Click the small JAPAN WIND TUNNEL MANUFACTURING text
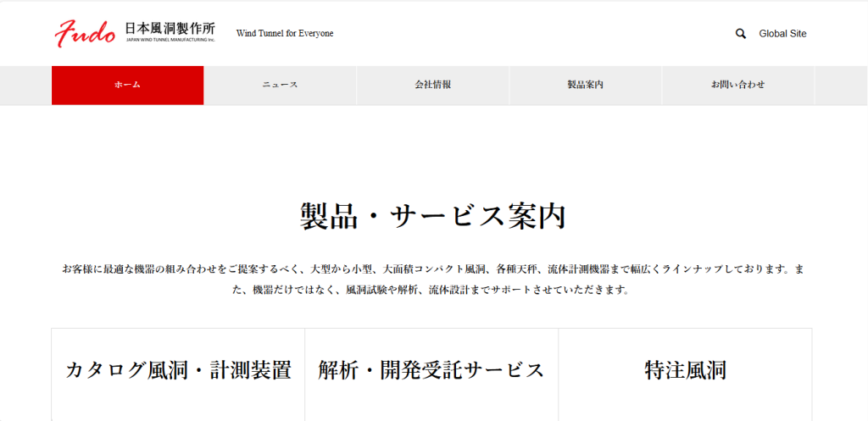 [x=170, y=39]
